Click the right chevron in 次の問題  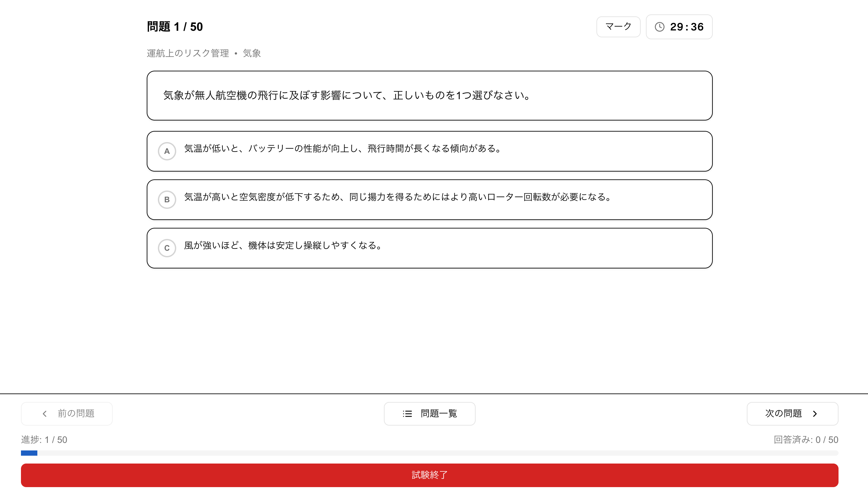815,413
